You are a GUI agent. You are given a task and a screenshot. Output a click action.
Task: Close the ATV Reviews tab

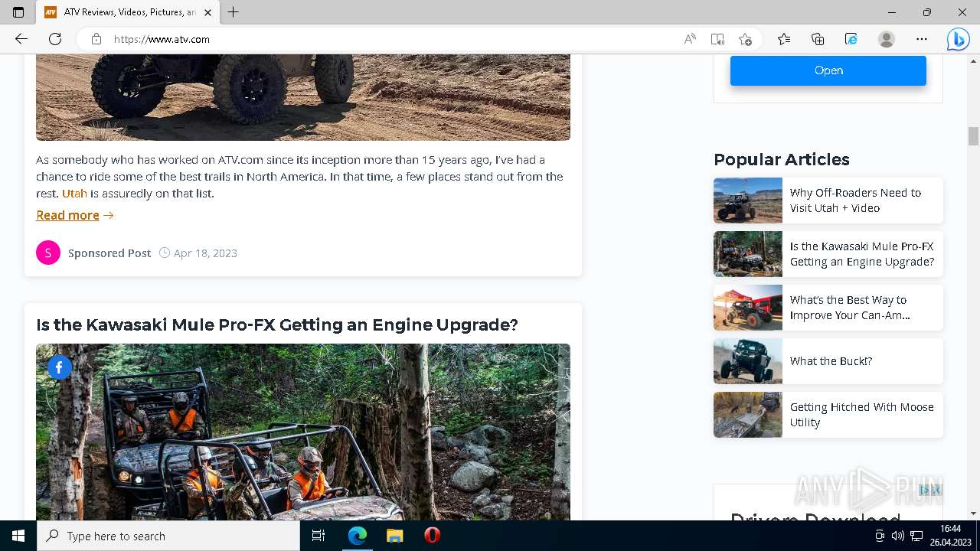tap(207, 12)
